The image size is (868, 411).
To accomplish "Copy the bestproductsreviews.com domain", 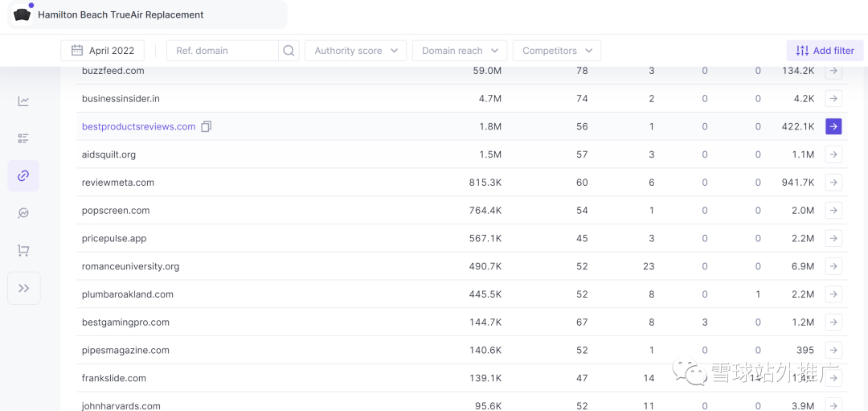I will click(207, 126).
